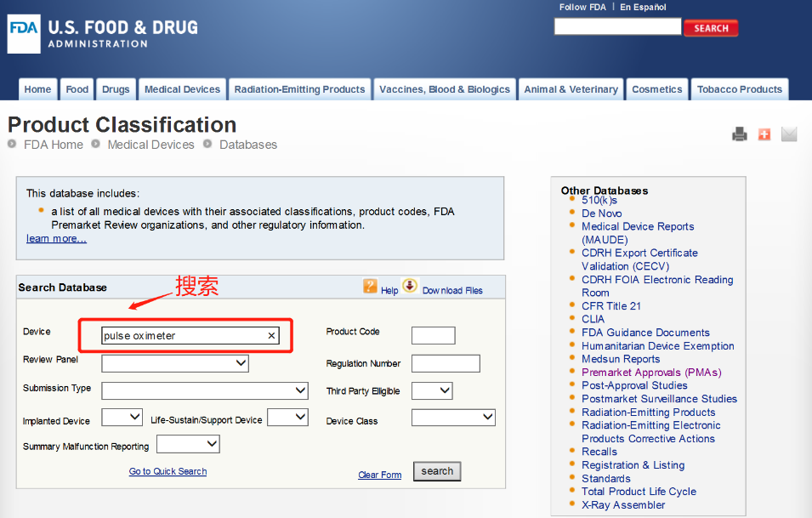Expand the Third Party Eligible dropdown
The width and height of the screenshot is (812, 518).
point(432,390)
